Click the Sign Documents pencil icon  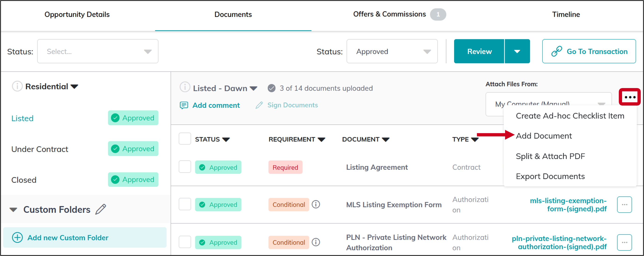point(259,105)
